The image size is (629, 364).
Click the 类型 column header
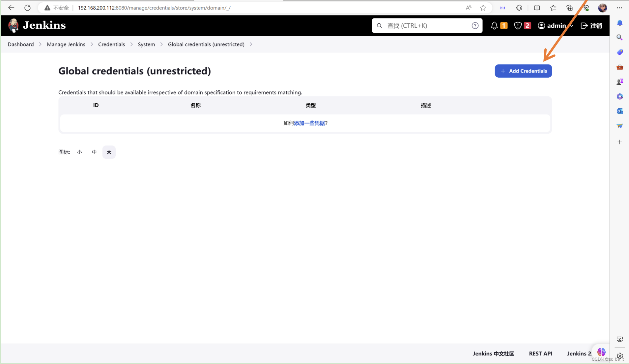311,105
